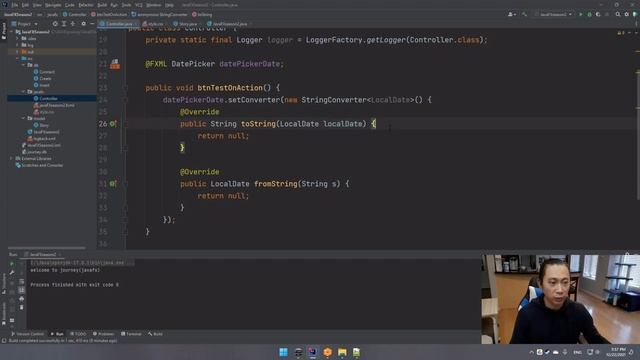Image resolution: width=640 pixels, height=360 pixels.
Task: Click btnTestOnAction breadcrumb in navigation bar
Action: pyautogui.click(x=109, y=15)
